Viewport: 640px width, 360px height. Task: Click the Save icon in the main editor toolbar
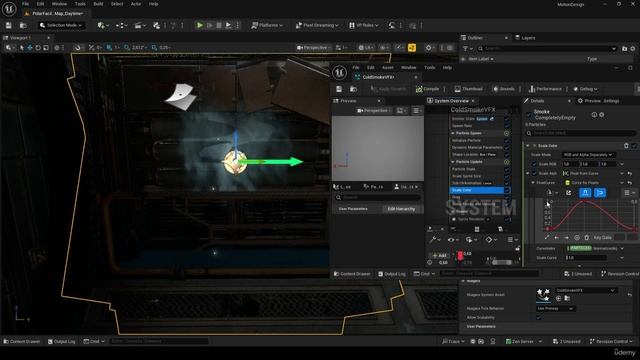coord(9,25)
